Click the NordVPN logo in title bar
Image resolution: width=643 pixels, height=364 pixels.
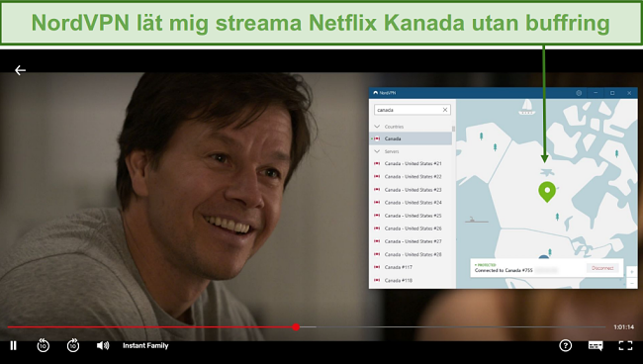tap(375, 93)
